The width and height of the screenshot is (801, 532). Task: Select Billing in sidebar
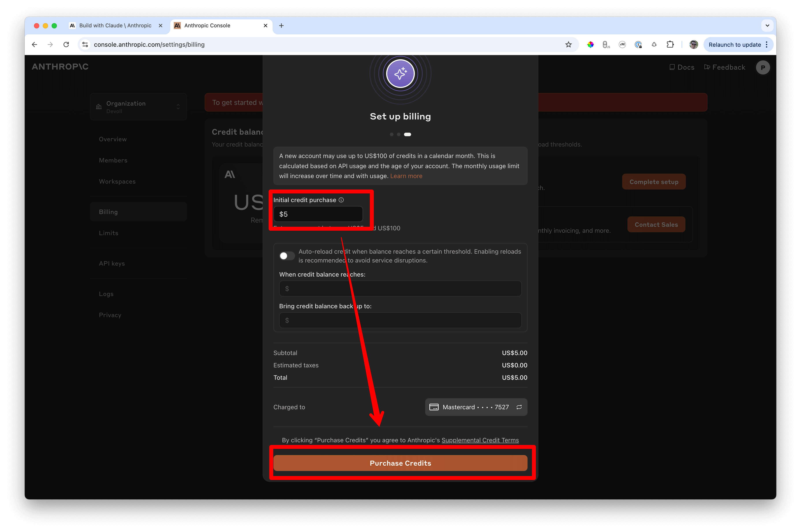pos(138,212)
